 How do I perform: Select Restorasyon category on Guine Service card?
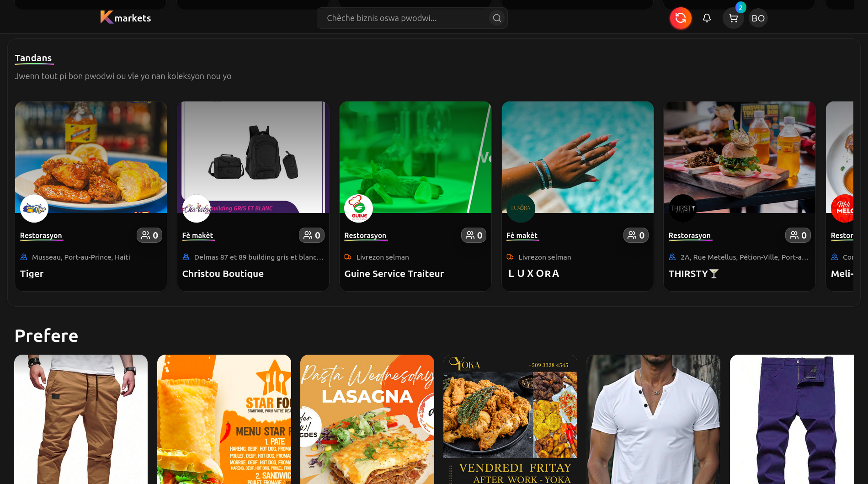(365, 236)
